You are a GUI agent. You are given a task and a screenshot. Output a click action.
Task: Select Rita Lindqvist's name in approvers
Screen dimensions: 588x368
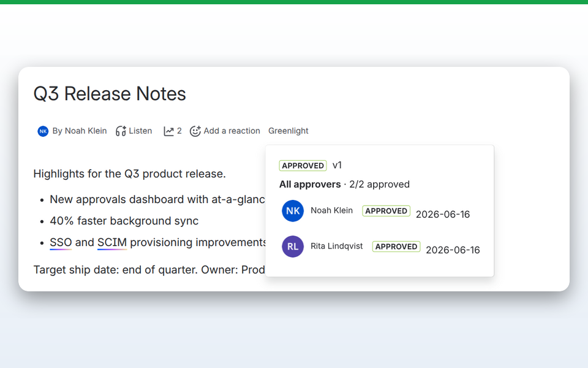click(336, 246)
